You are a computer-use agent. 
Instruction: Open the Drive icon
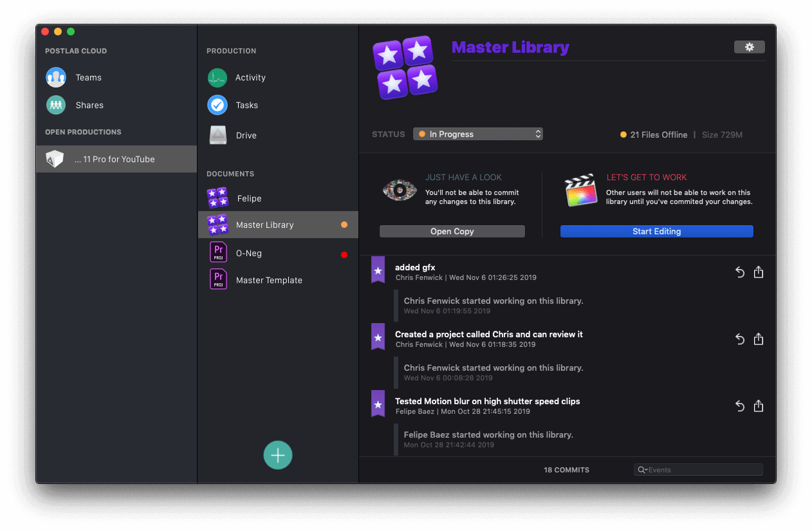tap(217, 135)
